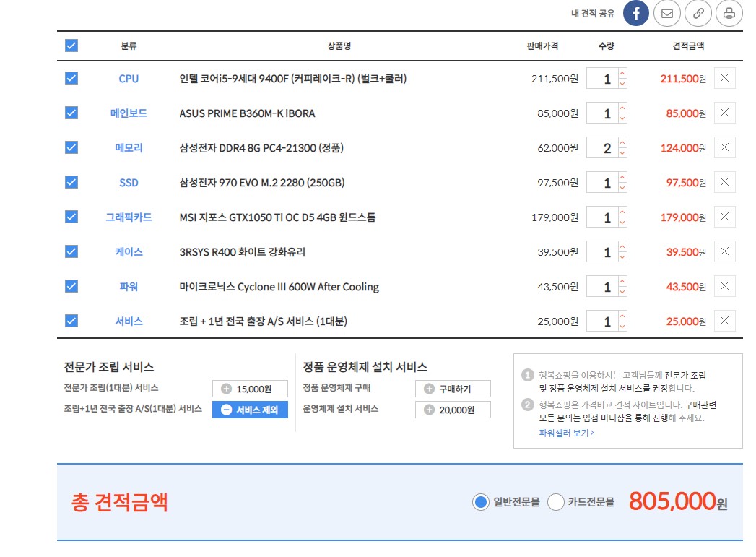Increase the SSD quantity with the up arrow

(622, 178)
